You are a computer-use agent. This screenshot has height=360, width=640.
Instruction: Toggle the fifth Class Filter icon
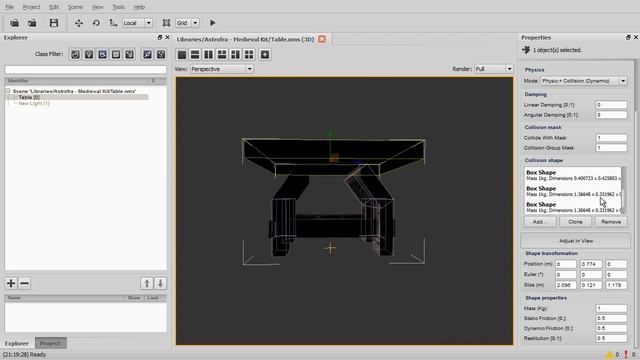[129, 54]
